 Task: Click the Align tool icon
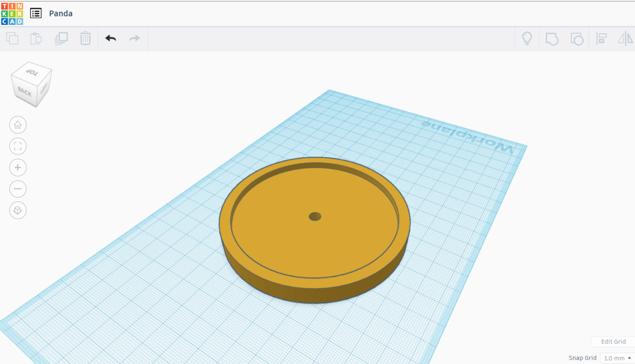[x=601, y=39]
